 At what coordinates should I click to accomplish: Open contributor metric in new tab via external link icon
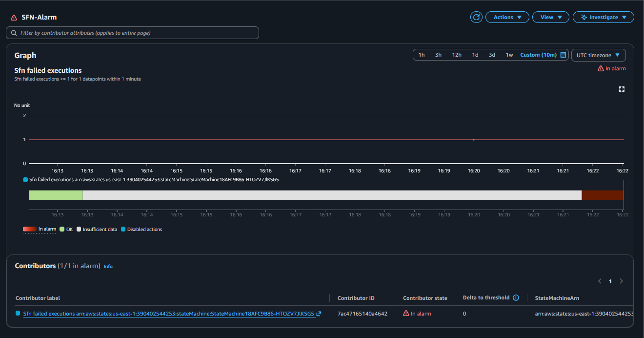319,313
